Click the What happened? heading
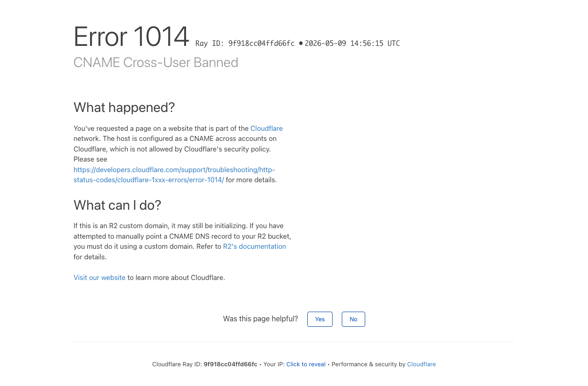This screenshot has height=386, width=588. coord(124,107)
